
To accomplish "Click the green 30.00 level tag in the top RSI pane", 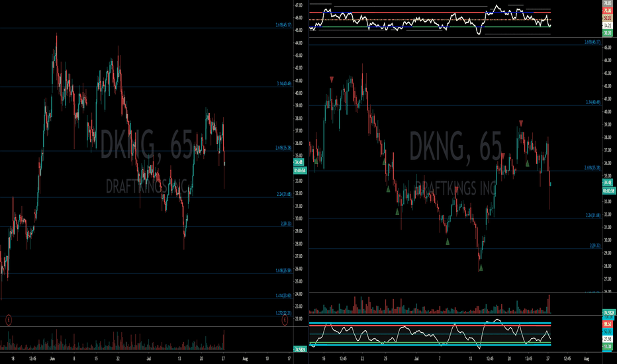I will point(608,34).
